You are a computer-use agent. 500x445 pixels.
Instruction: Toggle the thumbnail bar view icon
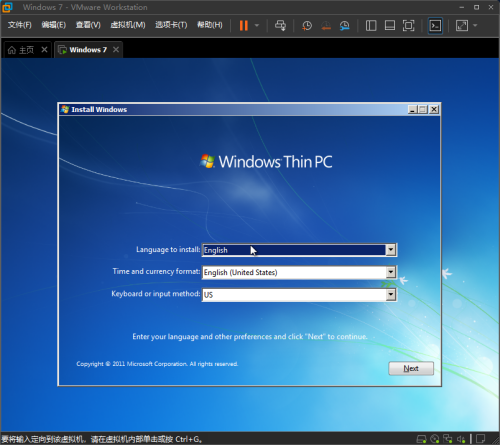[390, 25]
